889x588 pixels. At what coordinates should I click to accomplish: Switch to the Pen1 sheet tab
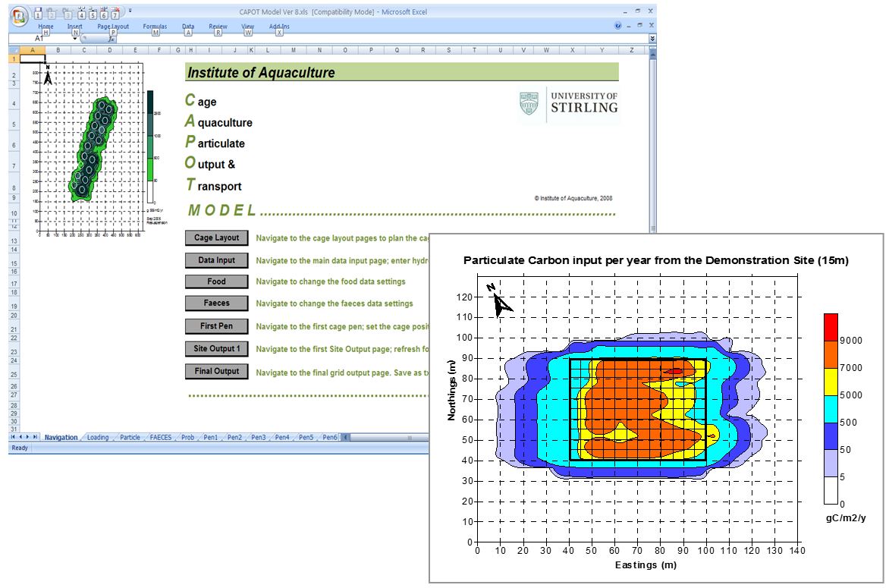[x=210, y=437]
